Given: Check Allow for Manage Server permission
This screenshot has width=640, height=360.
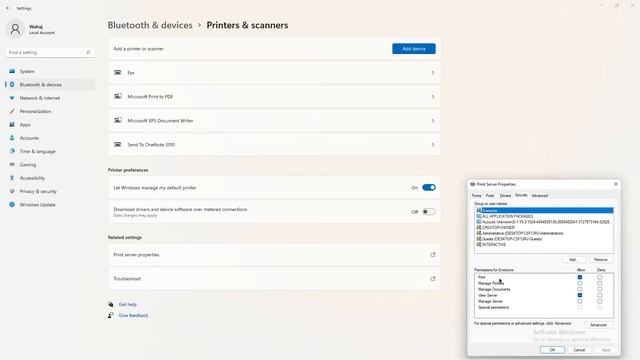Looking at the screenshot, I should (x=580, y=301).
